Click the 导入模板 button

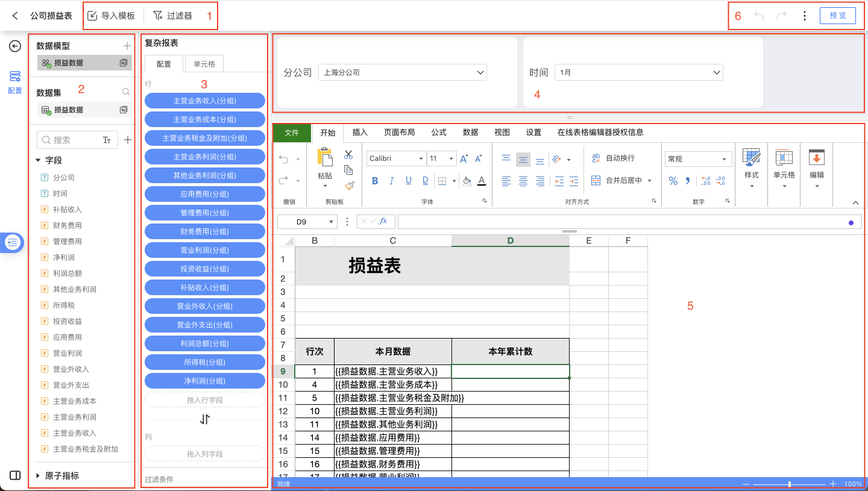tap(112, 16)
